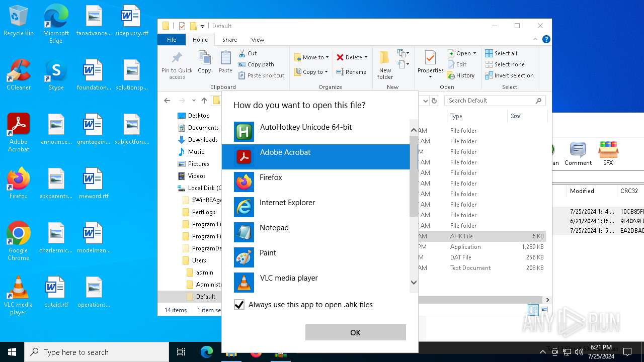Open the Move to dropdown
The width and height of the screenshot is (644, 362).
311,57
